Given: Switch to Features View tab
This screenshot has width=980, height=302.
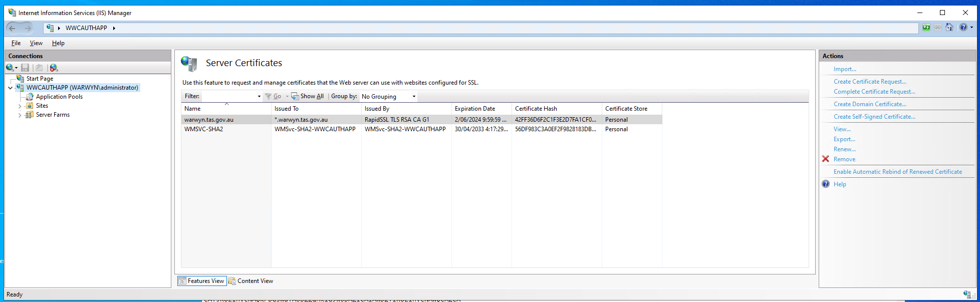Looking at the screenshot, I should 202,281.
